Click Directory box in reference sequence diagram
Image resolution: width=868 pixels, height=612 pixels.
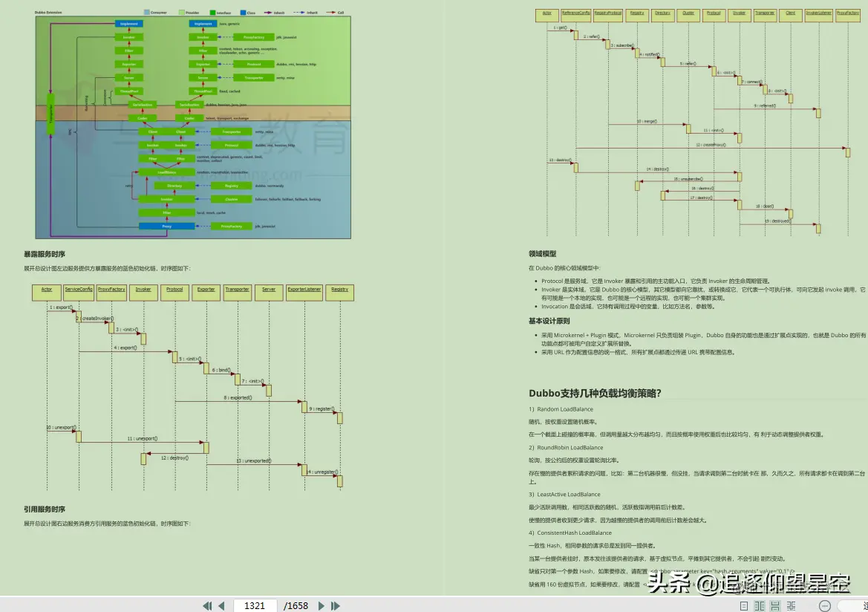coord(662,16)
